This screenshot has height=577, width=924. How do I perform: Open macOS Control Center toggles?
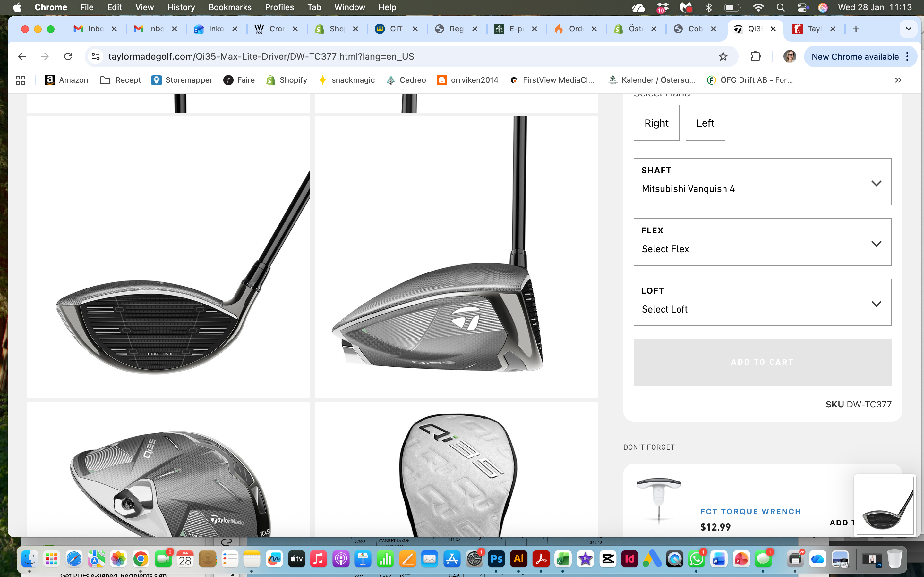802,7
